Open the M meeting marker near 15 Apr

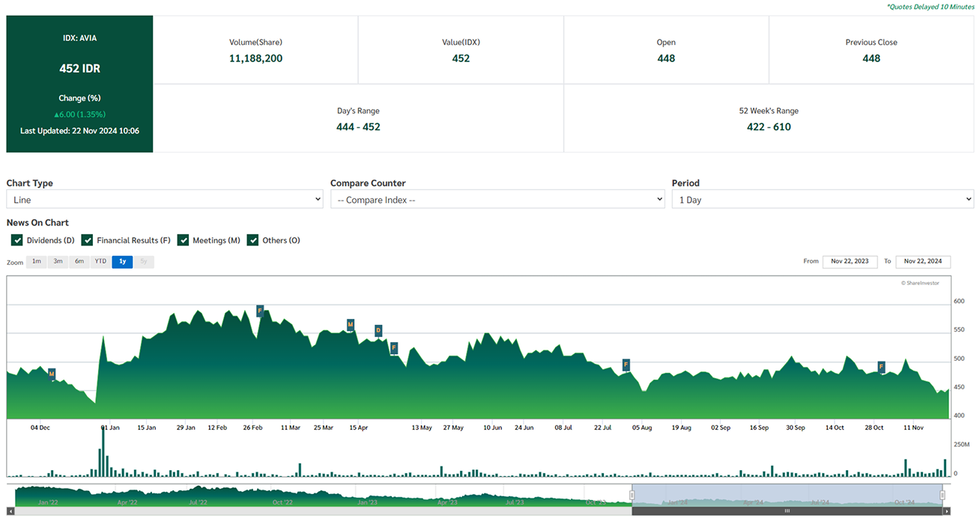pyautogui.click(x=350, y=324)
